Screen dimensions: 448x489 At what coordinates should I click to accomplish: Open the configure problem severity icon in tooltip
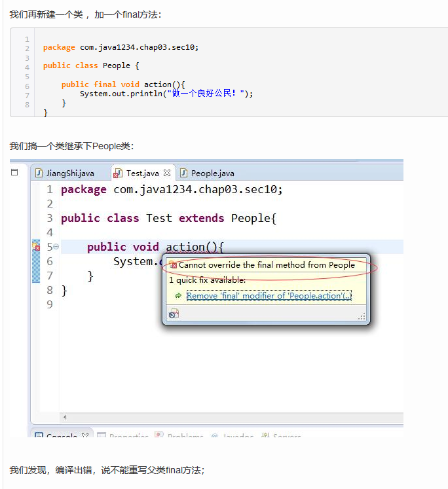174,313
